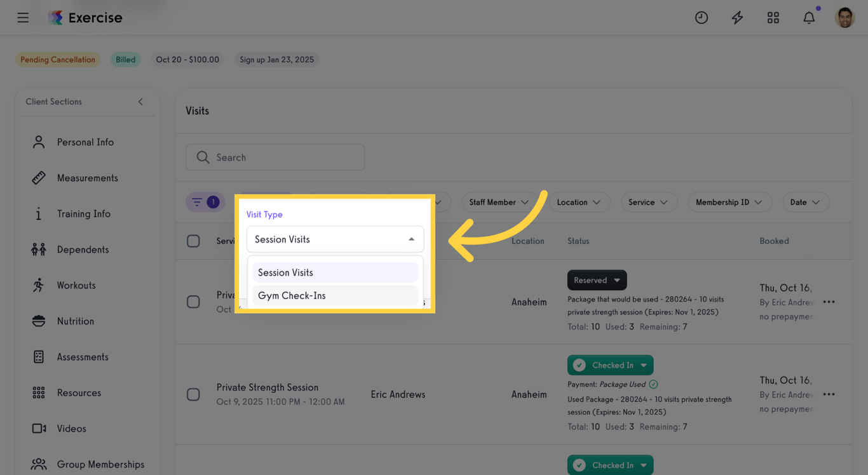Click the Billed status tag
Screen dimensions: 868x475
(x=125, y=60)
